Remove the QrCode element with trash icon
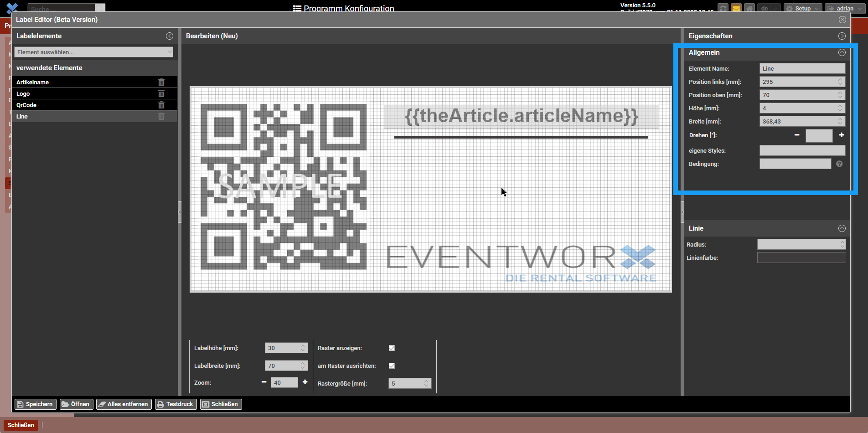The image size is (868, 433). tap(161, 105)
